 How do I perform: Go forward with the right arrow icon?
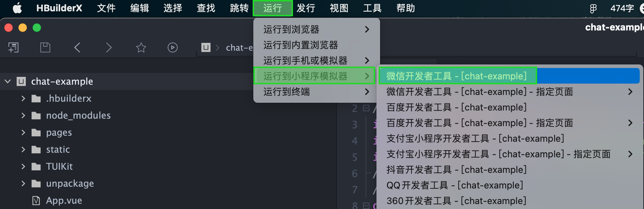coord(109,47)
